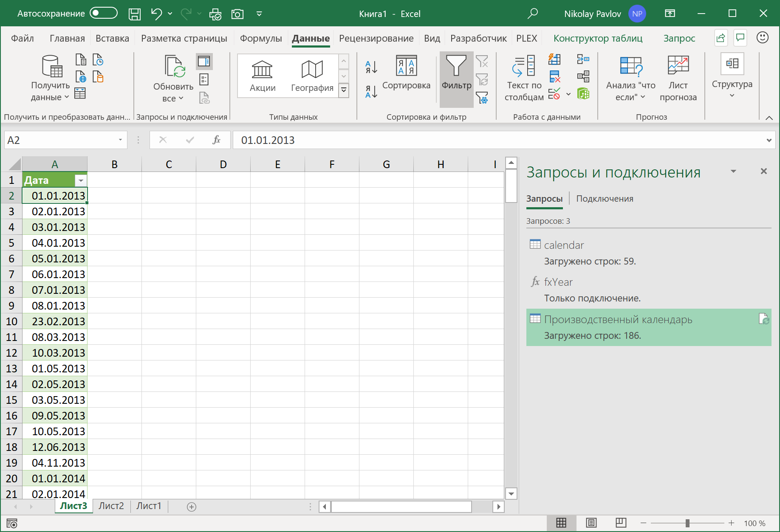Click the search magnifier in title bar

click(x=532, y=14)
